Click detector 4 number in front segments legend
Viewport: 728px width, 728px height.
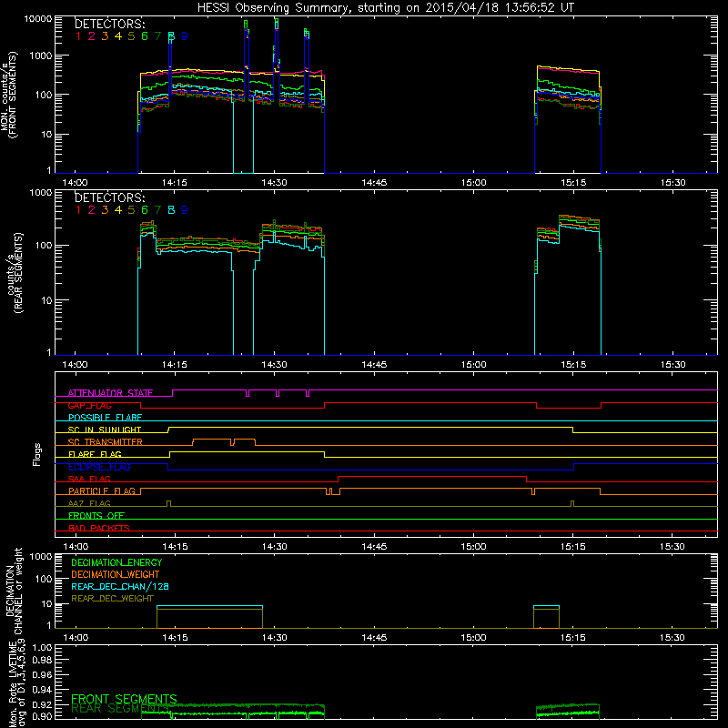(118, 36)
